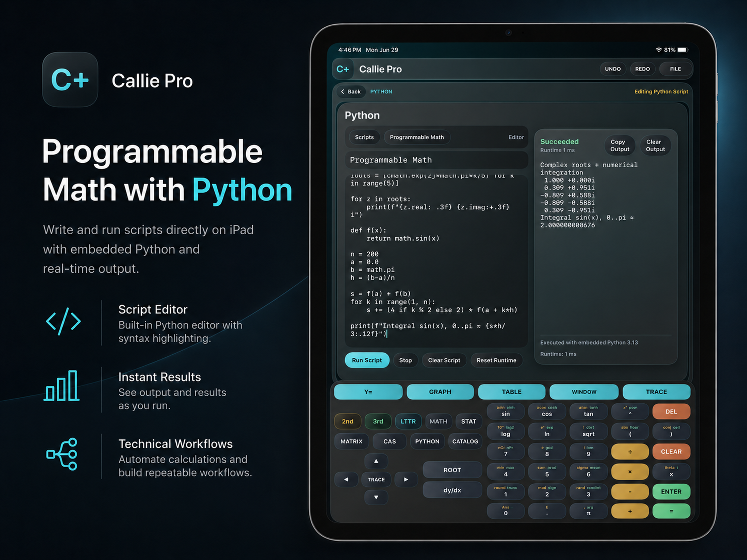Image resolution: width=747 pixels, height=560 pixels.
Task: Click the large C+ app icon on left
Action: click(x=70, y=80)
